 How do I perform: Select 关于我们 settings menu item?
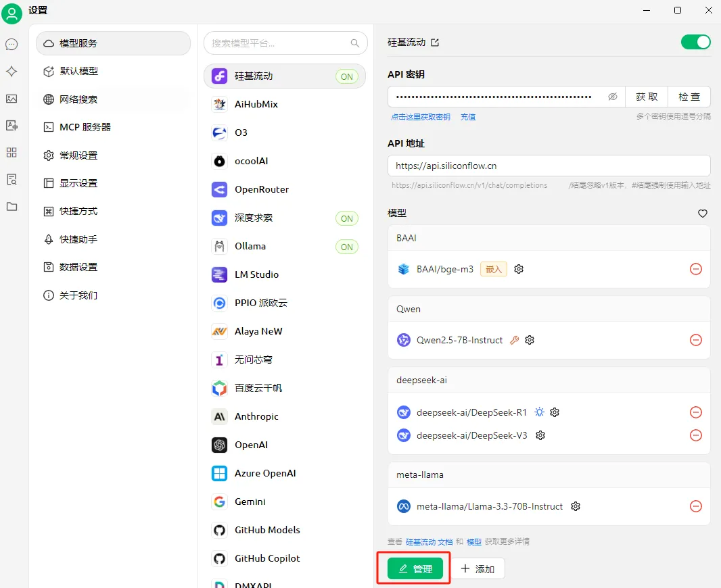coord(113,295)
